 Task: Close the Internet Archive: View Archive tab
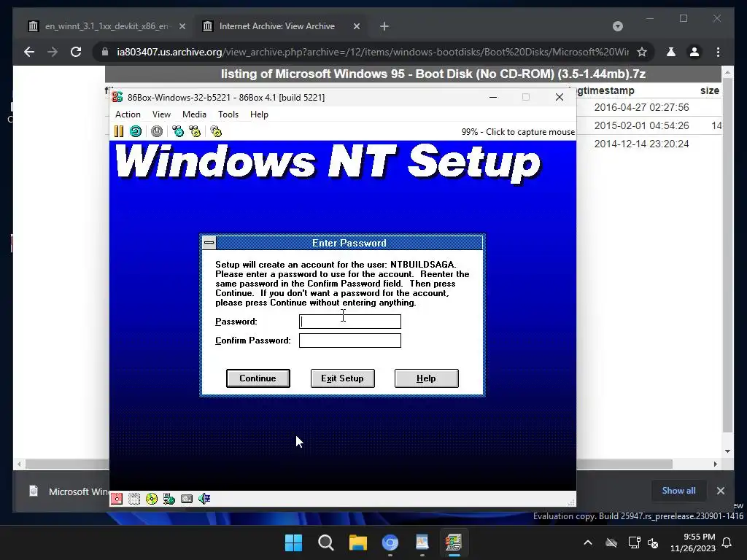click(x=356, y=26)
